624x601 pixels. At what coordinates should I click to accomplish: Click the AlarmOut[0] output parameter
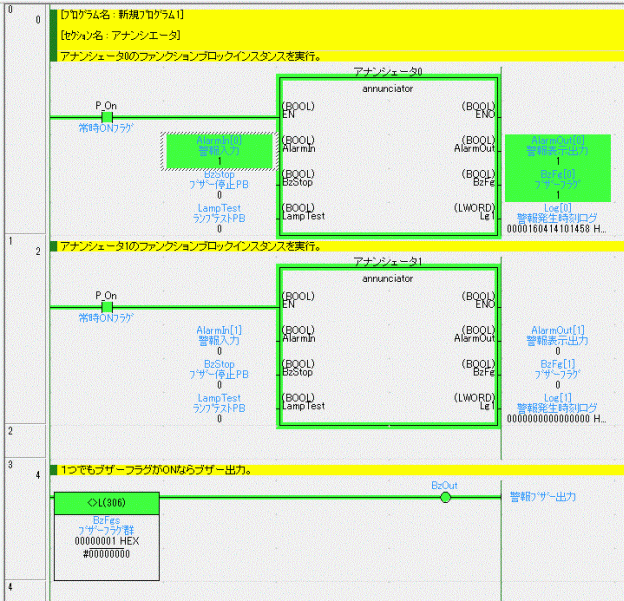[x=558, y=150]
